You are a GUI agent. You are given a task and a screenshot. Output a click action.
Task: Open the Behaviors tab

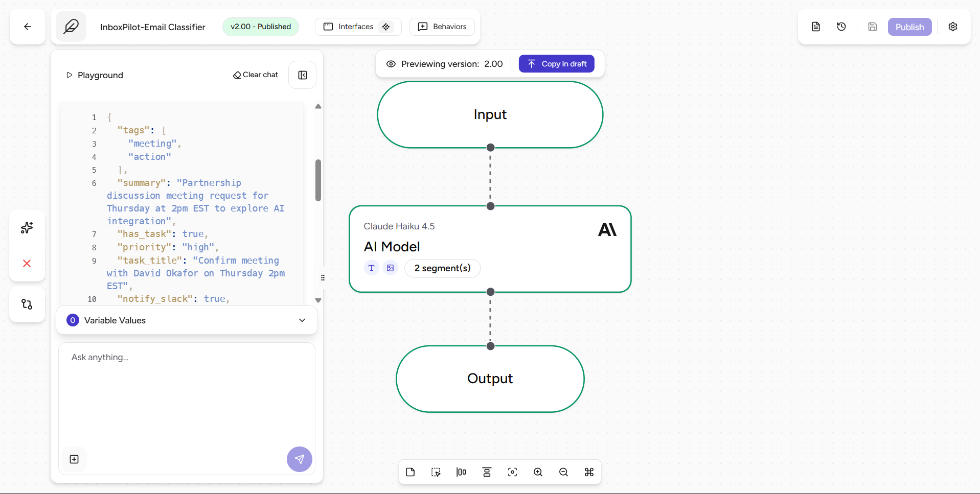pyautogui.click(x=442, y=27)
